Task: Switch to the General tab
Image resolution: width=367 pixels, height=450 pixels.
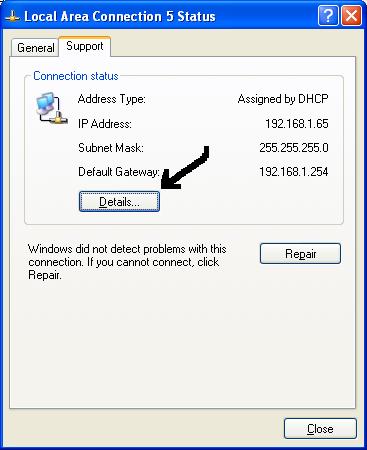Action: [x=35, y=48]
